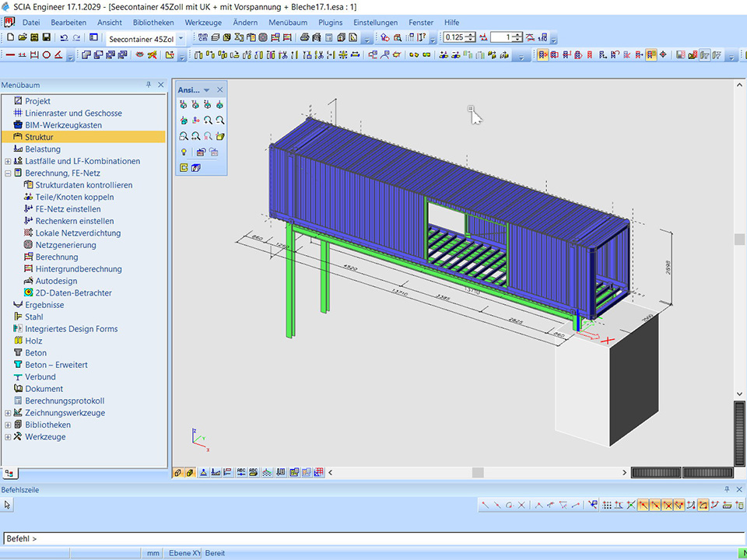Open the Seecontainer 45Zoll project dropdown
This screenshot has width=747, height=560.
[x=181, y=38]
